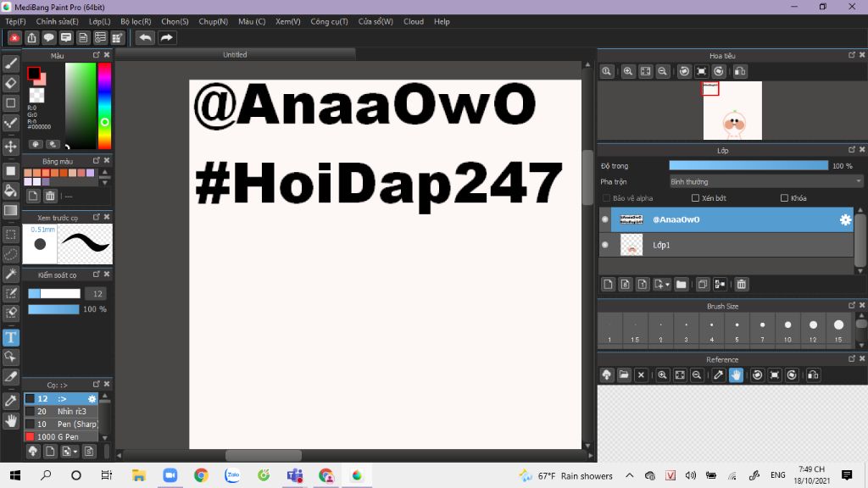Image resolution: width=868 pixels, height=488 pixels.
Task: Click the Redo arrow
Action: click(x=166, y=37)
